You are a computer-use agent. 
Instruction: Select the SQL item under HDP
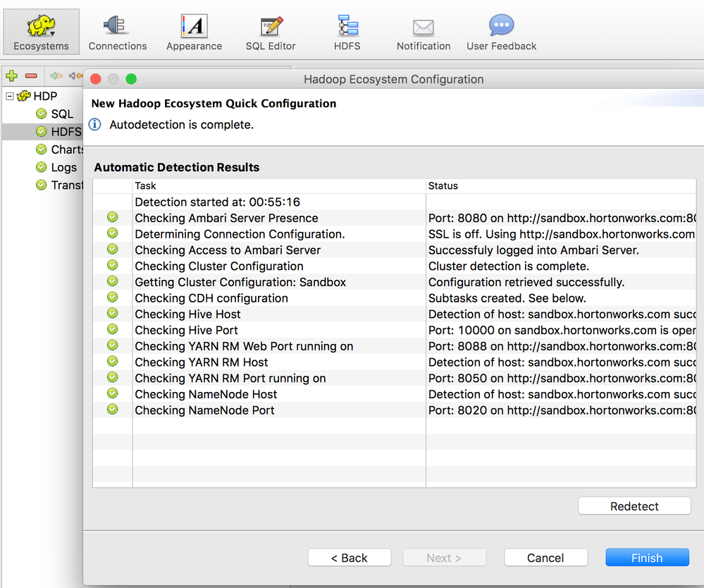pos(62,114)
